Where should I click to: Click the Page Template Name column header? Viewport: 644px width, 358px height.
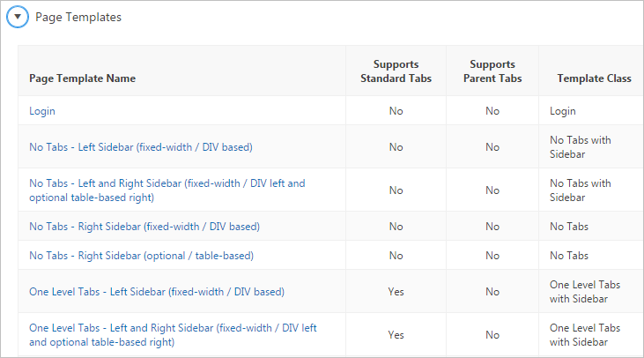pyautogui.click(x=82, y=78)
